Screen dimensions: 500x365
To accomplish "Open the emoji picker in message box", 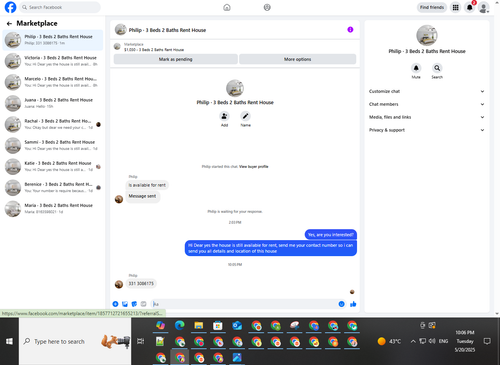I will pyautogui.click(x=341, y=304).
